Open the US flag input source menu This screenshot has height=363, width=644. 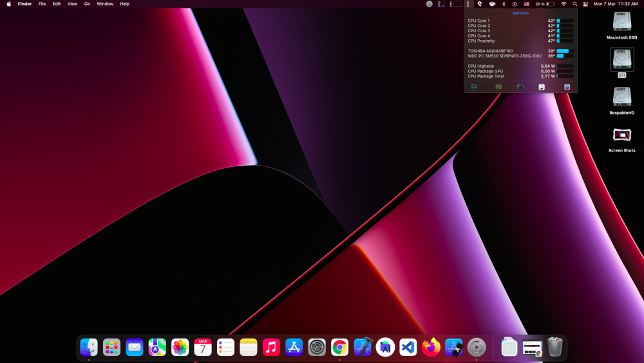(x=527, y=4)
